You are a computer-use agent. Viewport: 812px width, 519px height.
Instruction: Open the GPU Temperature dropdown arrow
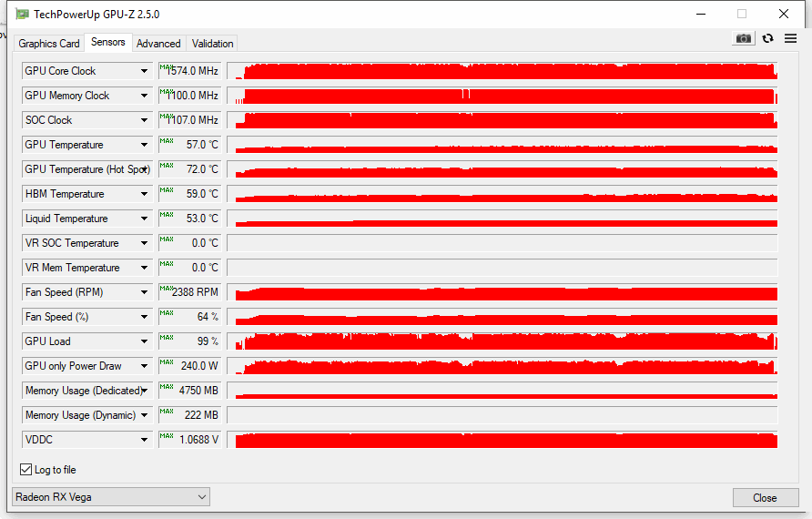click(144, 145)
